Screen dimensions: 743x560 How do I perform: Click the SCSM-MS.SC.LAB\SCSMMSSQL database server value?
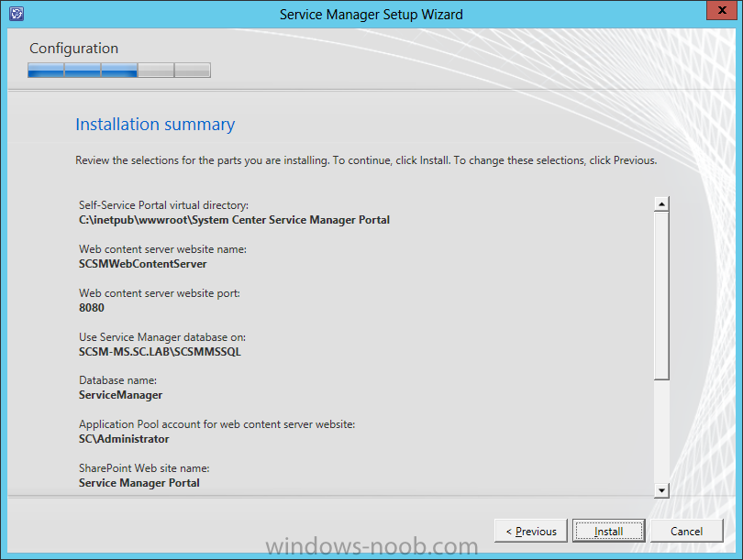tap(160, 352)
